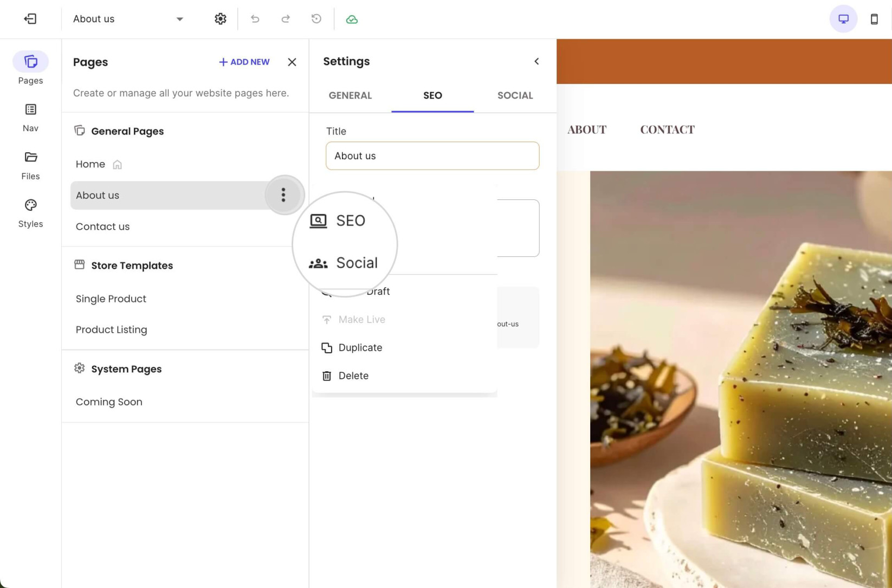Click the Title input field
892x588 pixels.
click(x=432, y=156)
